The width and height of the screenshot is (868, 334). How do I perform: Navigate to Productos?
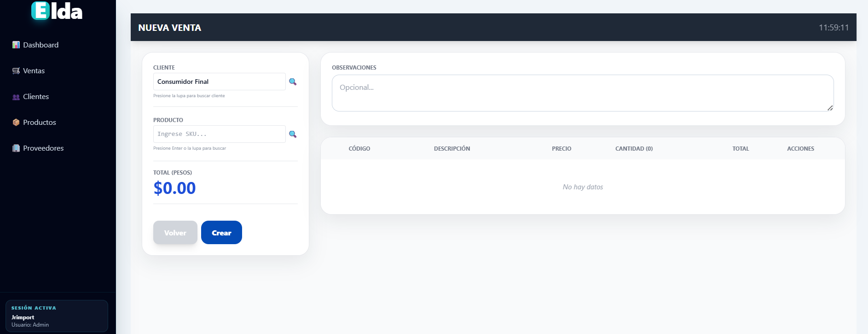40,122
